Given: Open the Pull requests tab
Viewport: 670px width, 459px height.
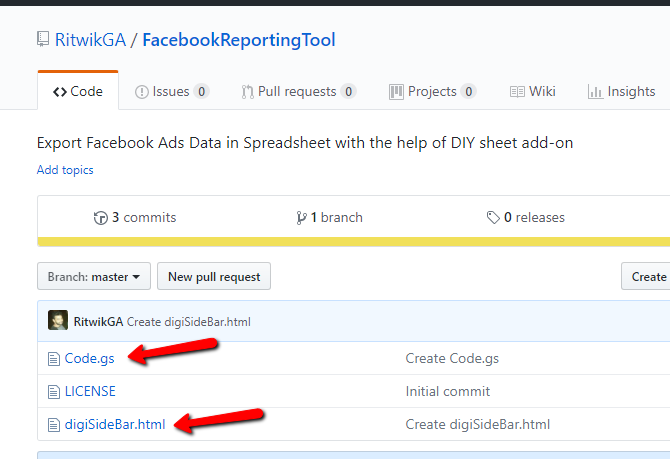Looking at the screenshot, I should click(x=298, y=91).
